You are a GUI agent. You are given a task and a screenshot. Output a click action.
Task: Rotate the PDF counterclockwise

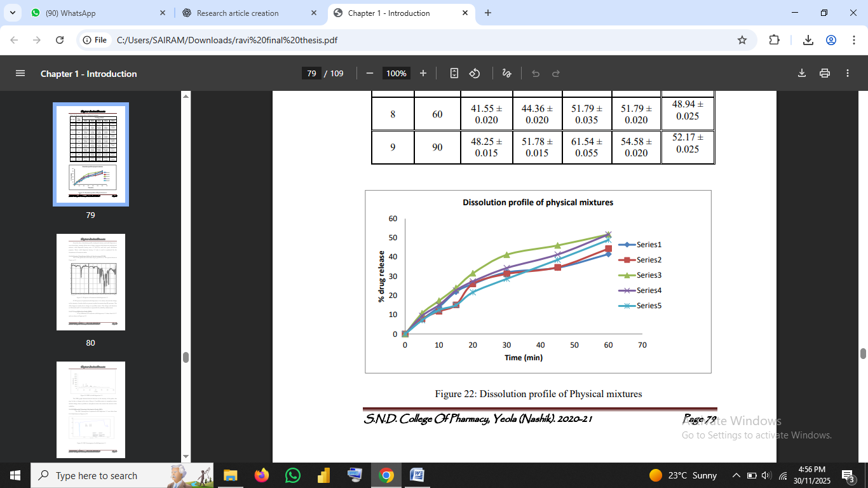(475, 74)
